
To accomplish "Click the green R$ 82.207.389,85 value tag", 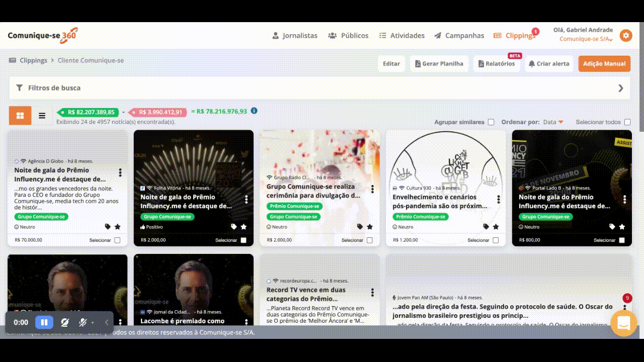I will pyautogui.click(x=88, y=112).
